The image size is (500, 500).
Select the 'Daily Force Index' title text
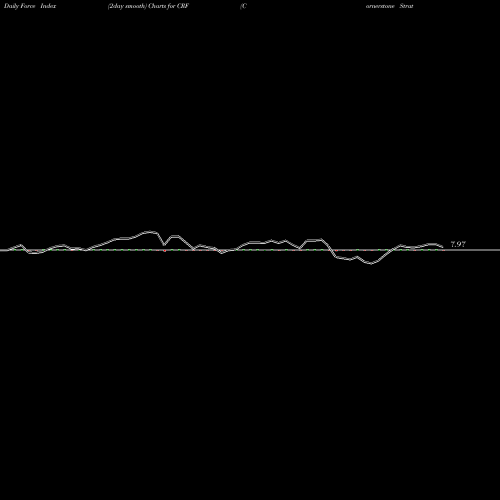(x=30, y=6)
